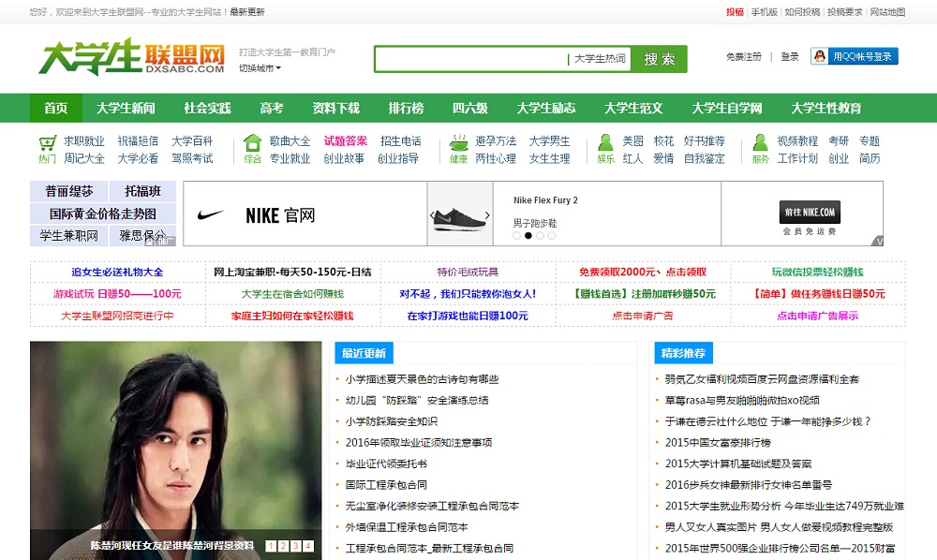Select second Nike carousel dot
Viewport: 937px width, 560px height.
coord(528,236)
